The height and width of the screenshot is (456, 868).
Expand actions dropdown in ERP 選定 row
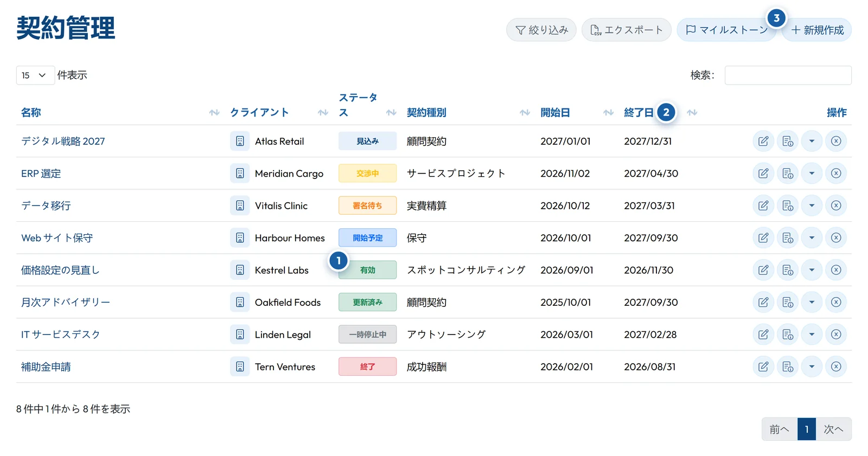pyautogui.click(x=812, y=174)
